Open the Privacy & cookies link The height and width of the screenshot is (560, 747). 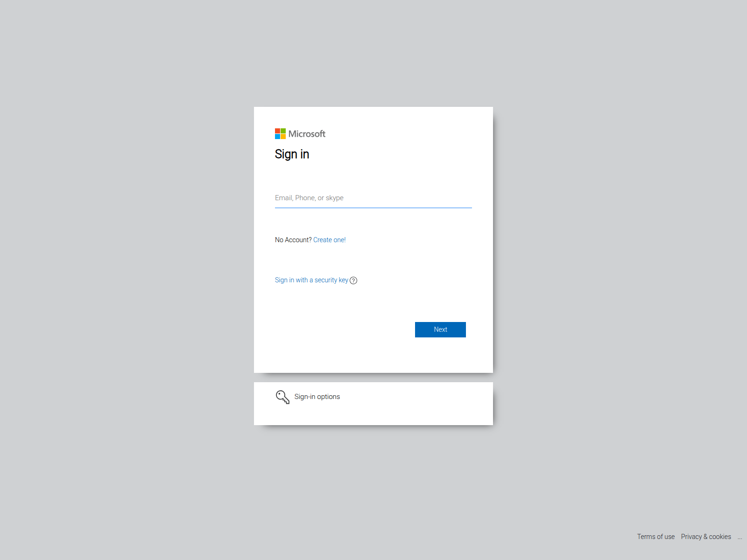(x=706, y=537)
